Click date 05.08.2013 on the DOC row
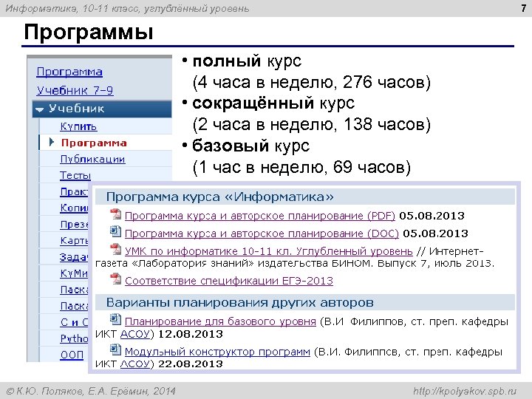 (435, 233)
